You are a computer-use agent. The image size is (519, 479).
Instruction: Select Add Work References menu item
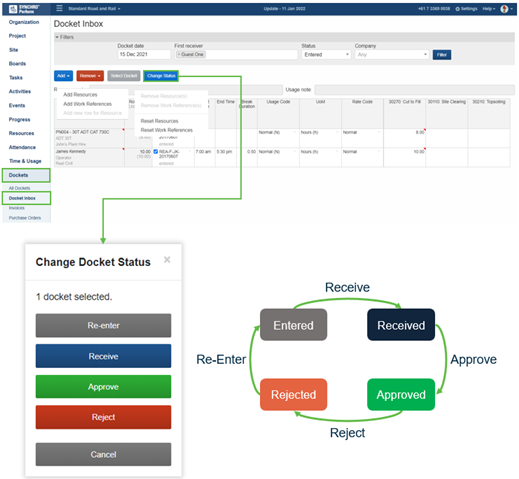tap(88, 104)
